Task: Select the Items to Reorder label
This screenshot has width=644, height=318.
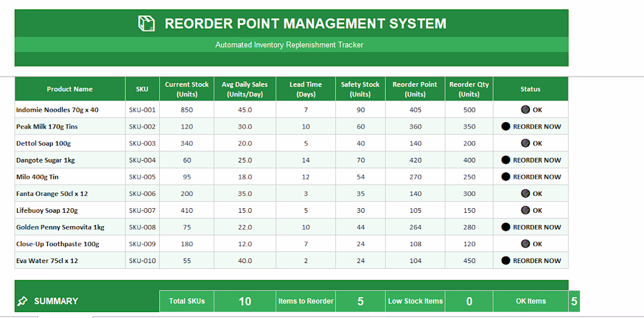Action: pyautogui.click(x=306, y=301)
